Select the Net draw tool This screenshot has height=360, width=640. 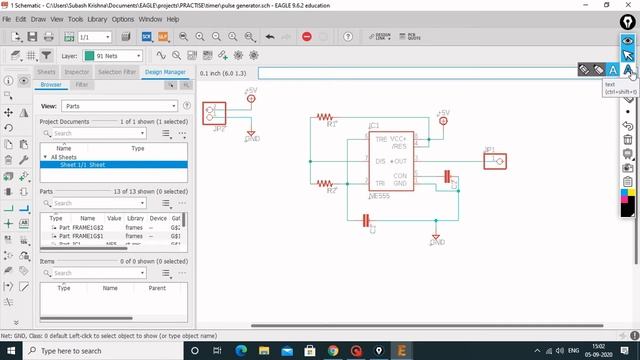click(x=8, y=208)
